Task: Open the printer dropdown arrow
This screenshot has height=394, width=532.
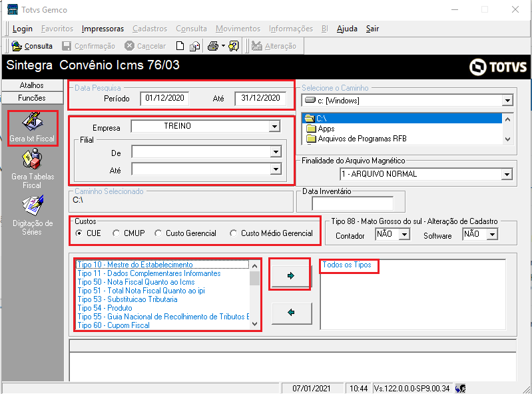Action: coord(223,46)
